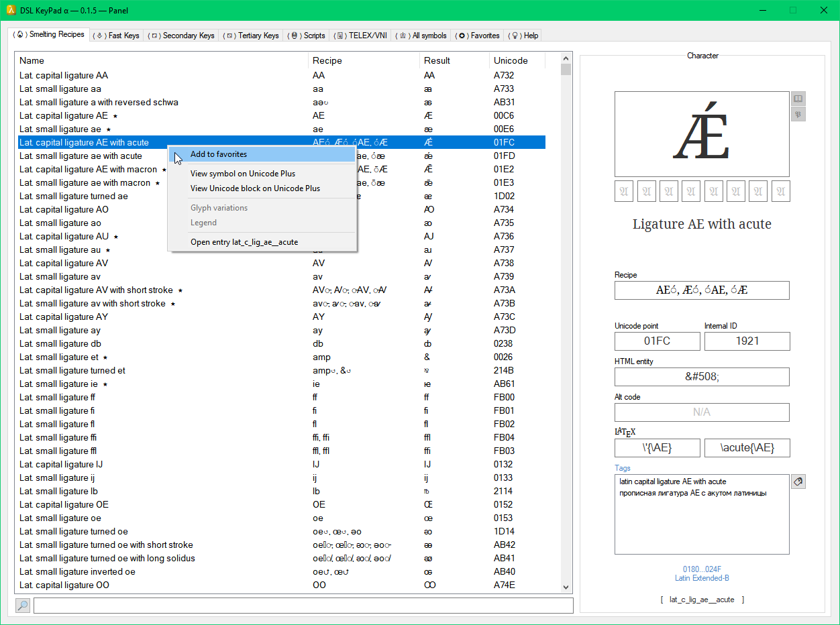Image resolution: width=840 pixels, height=625 pixels.
Task: Click the DSL KeyPad app icon in title bar
Action: [12, 10]
